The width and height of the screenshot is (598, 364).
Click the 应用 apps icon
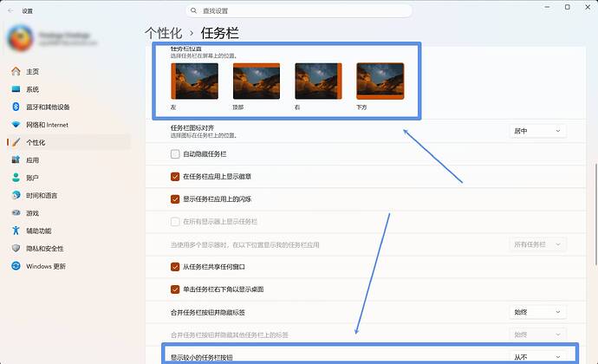pyautogui.click(x=16, y=159)
